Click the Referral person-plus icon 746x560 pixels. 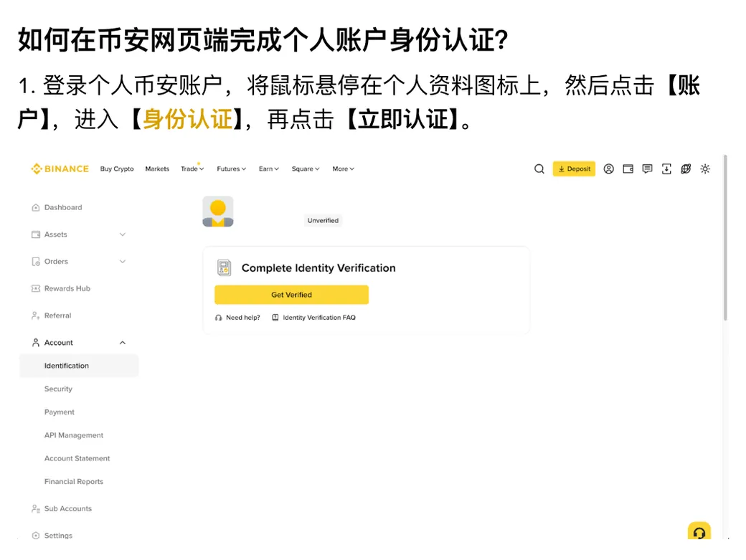coord(36,315)
